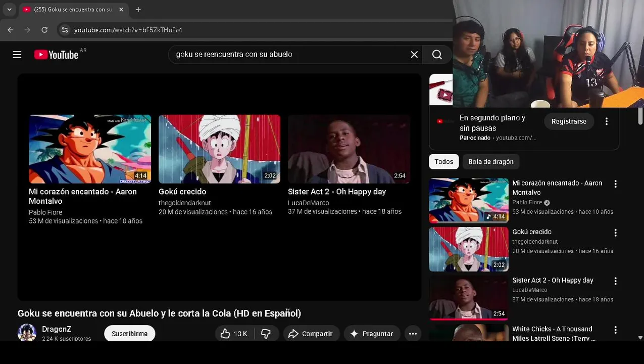Screen dimensions: 644x364
Task: Open Mi corazón encantado sidebar thumbnail
Action: pos(469,200)
